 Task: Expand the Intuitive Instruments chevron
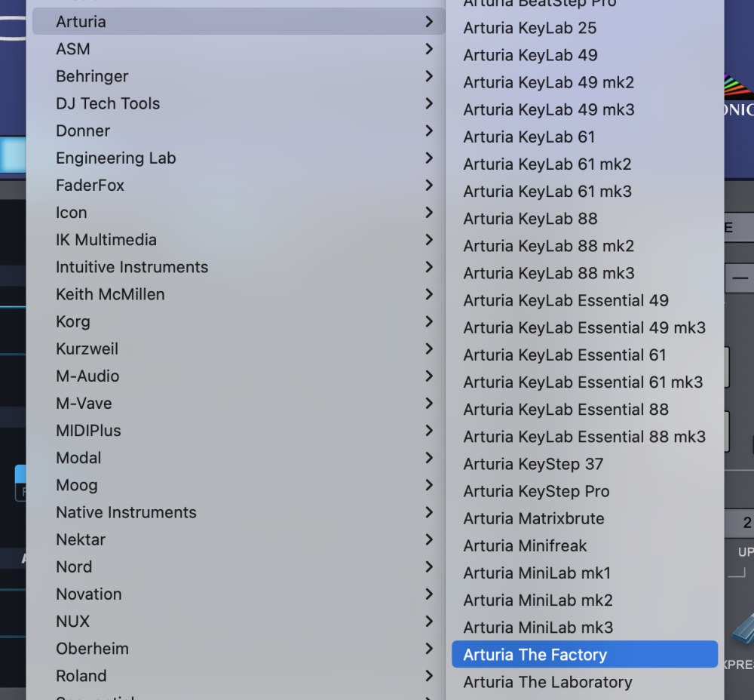click(x=429, y=267)
